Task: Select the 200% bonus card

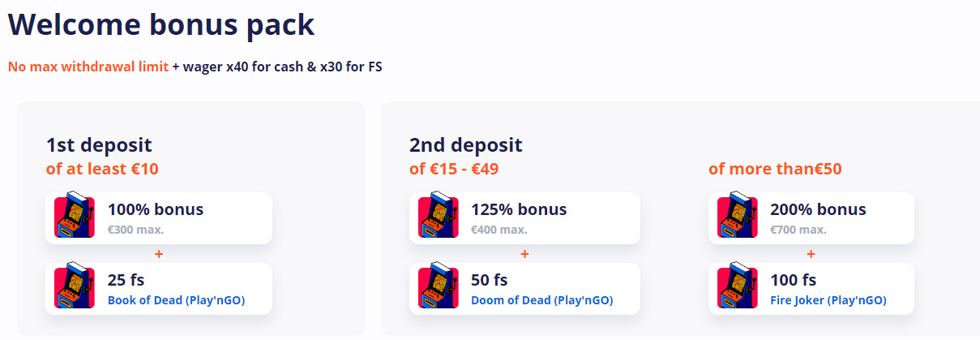Action: [x=811, y=217]
